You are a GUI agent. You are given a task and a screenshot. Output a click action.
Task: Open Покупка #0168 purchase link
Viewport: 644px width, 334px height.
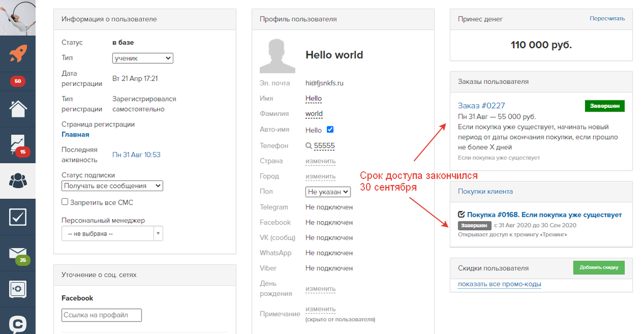click(544, 215)
